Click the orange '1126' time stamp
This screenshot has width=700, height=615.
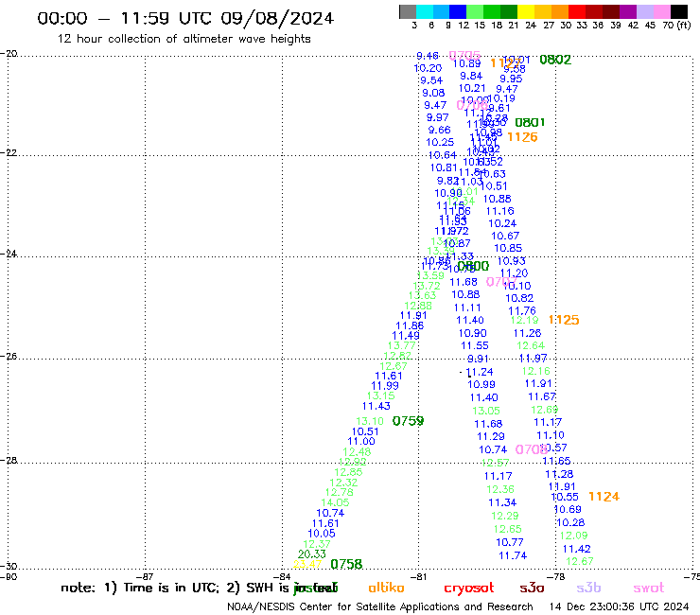coord(522,137)
